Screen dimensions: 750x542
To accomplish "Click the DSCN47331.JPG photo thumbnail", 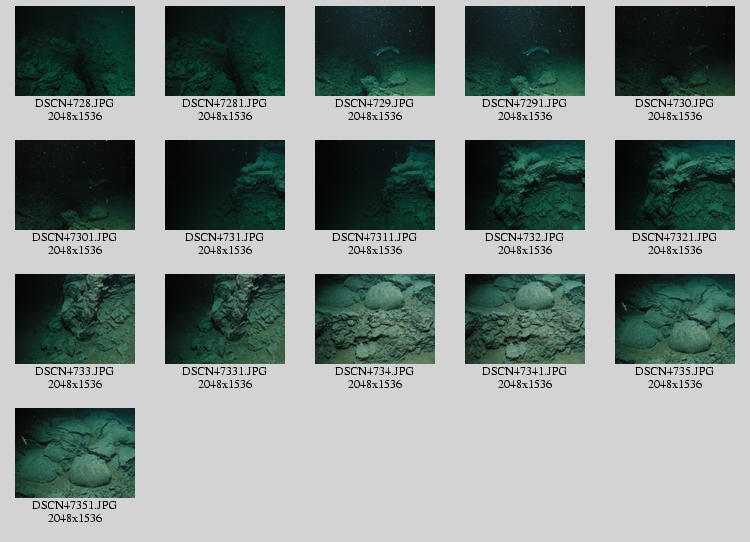I will (x=225, y=319).
